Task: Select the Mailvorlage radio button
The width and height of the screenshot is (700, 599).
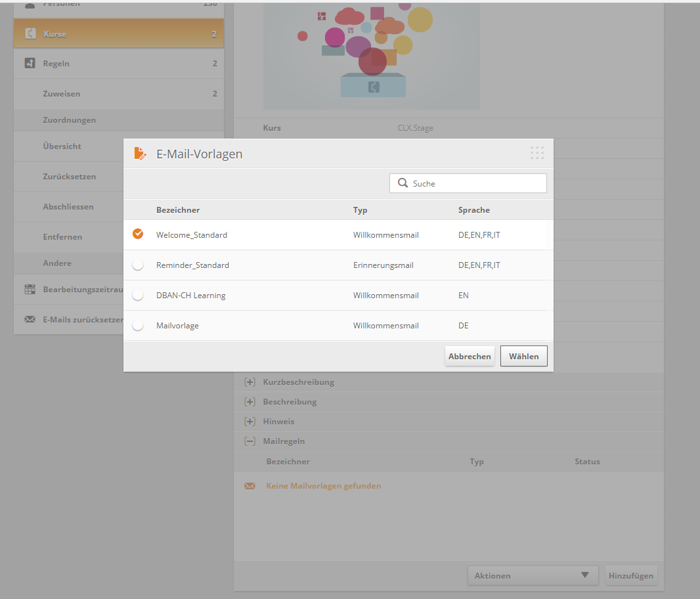Action: tap(138, 326)
